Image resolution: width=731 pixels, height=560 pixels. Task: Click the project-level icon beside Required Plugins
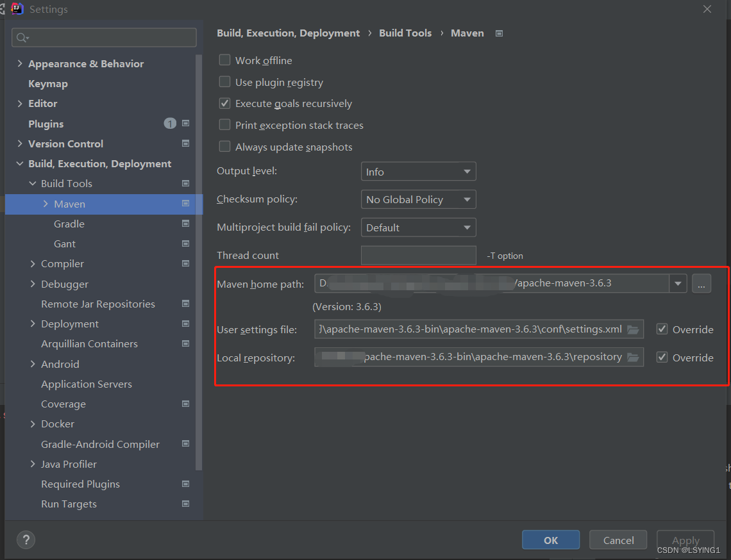[185, 484]
